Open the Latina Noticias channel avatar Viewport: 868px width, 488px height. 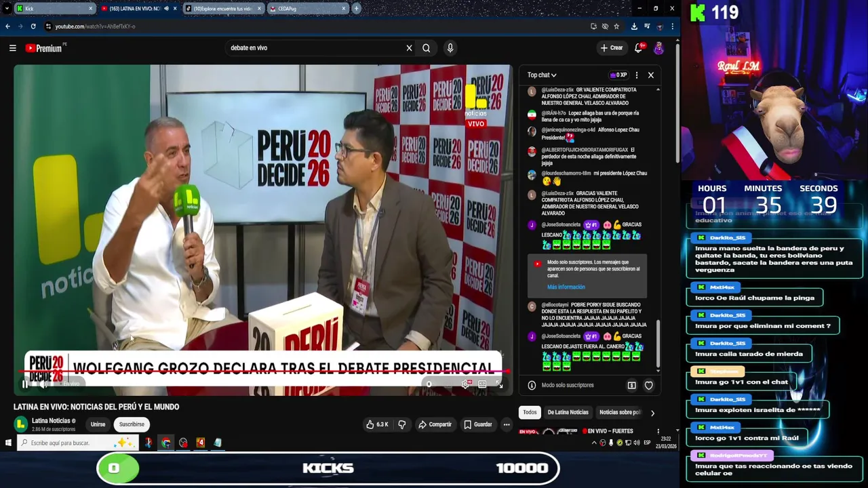[21, 424]
